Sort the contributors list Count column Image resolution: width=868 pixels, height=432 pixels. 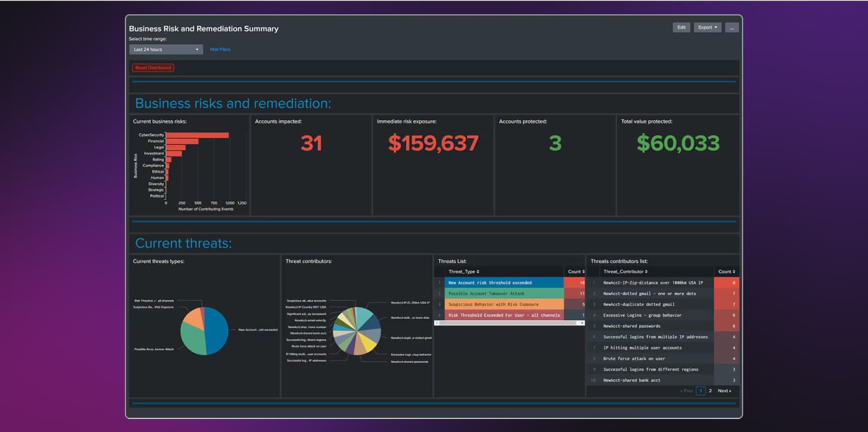click(727, 271)
